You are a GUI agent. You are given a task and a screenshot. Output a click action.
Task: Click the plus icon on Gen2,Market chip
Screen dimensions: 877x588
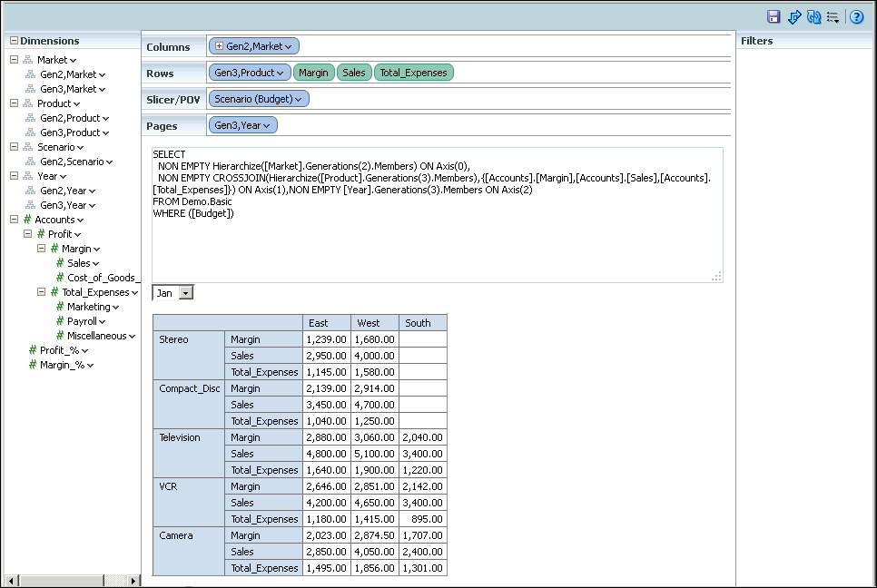pyautogui.click(x=219, y=46)
